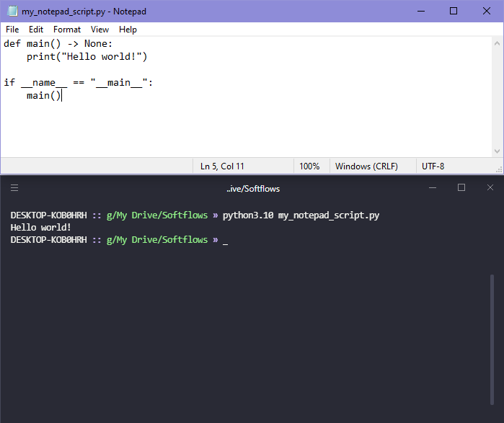Maximize the terminal window
Screen dimensions: 504x423
461,188
